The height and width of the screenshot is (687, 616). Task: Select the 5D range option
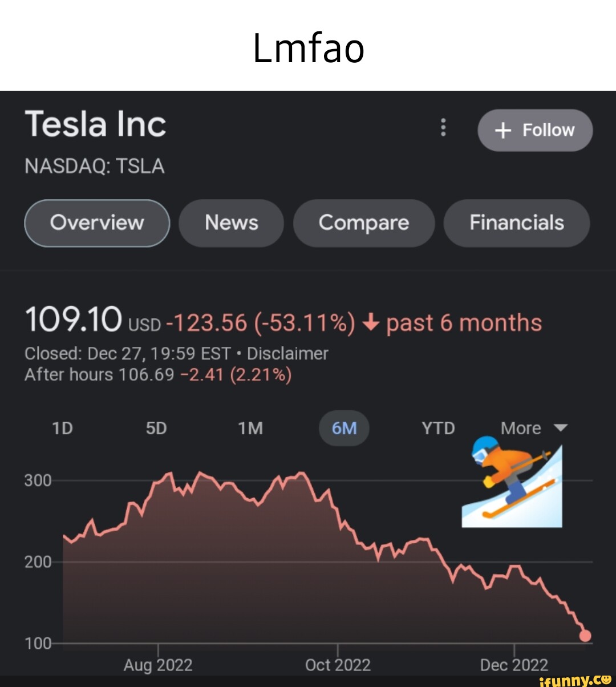[x=156, y=428]
